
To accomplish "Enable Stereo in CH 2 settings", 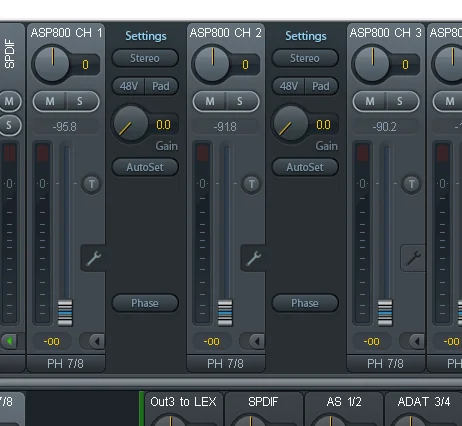I will coord(305,58).
